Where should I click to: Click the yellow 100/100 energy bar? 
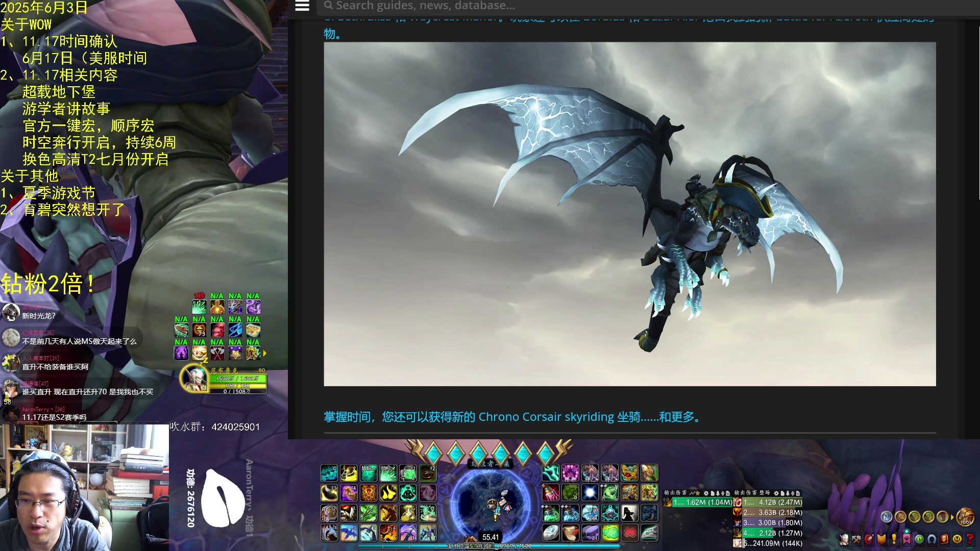[238, 385]
